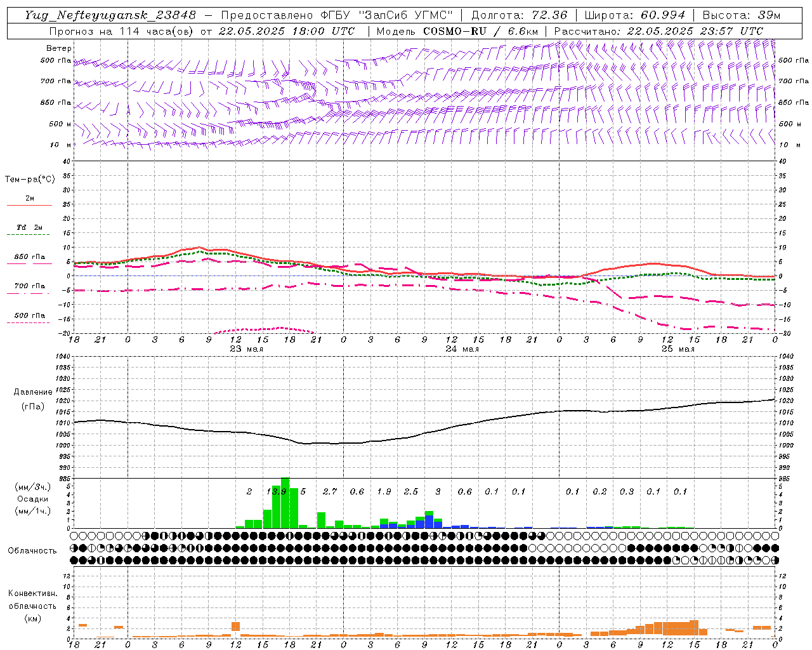812x650 pixels.
Task: Click the station title Yug_Nefteyugansk_23848
Action: pyautogui.click(x=110, y=15)
